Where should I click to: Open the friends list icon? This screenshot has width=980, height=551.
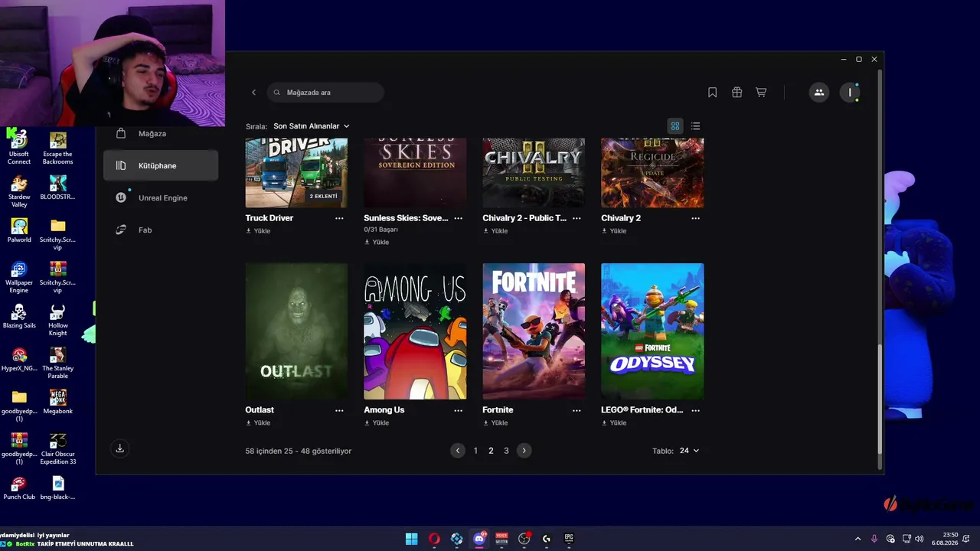tap(819, 93)
